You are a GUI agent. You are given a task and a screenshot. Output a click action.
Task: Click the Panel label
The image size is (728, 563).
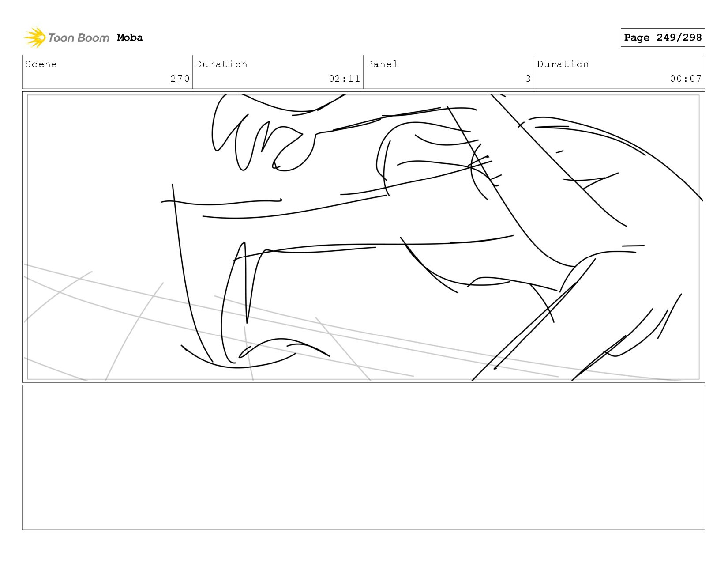382,64
